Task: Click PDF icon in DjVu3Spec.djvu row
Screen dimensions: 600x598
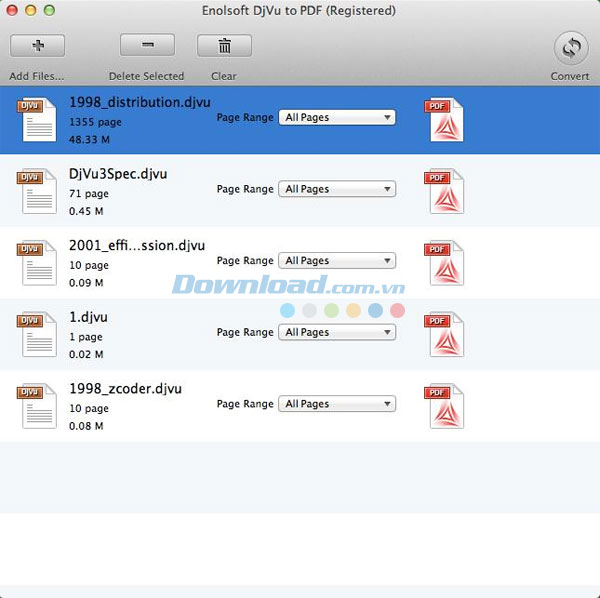Action: click(x=444, y=191)
